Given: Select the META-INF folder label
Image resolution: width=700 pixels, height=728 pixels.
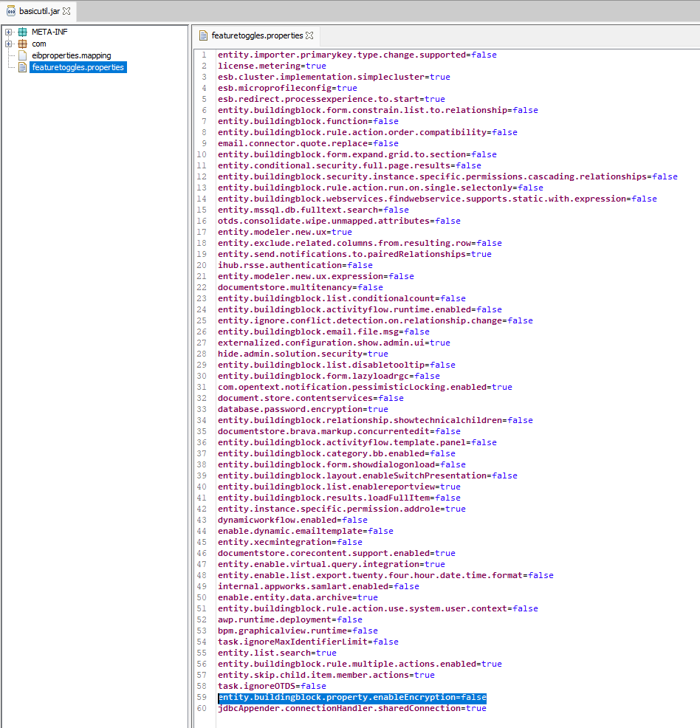Looking at the screenshot, I should [49, 32].
